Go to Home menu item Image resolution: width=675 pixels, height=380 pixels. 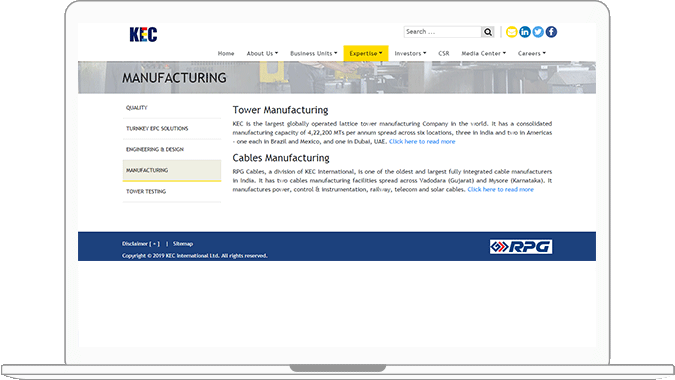pos(226,53)
